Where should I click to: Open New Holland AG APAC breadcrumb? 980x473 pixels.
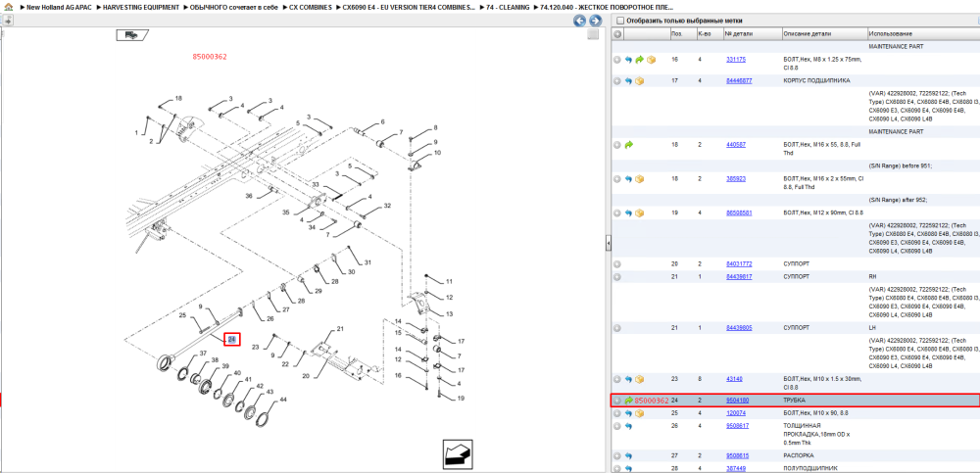click(58, 7)
